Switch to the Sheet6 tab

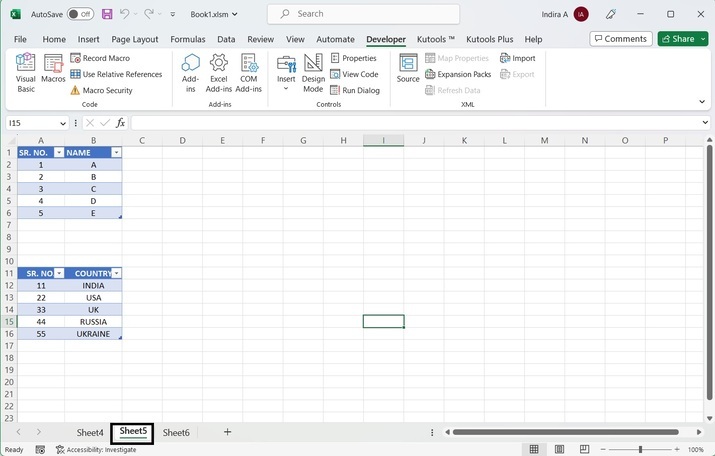[x=176, y=432]
